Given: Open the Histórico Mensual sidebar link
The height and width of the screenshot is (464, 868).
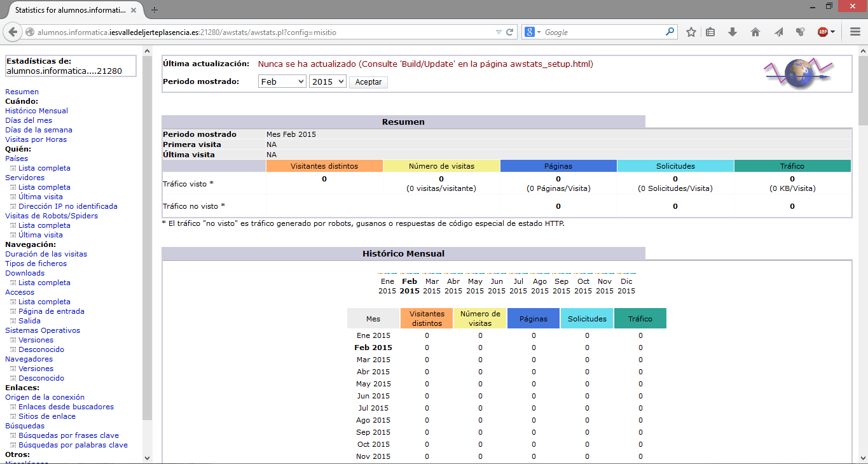Looking at the screenshot, I should [x=36, y=111].
